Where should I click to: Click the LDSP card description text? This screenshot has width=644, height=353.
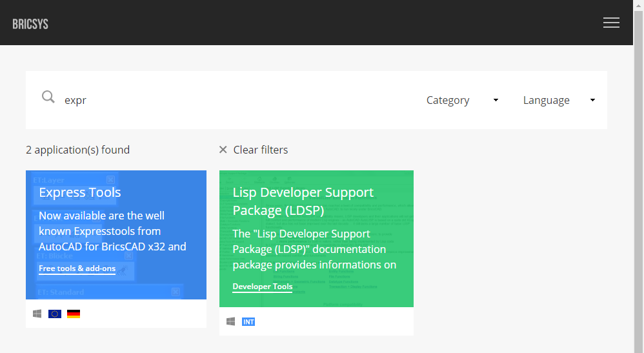click(x=315, y=249)
